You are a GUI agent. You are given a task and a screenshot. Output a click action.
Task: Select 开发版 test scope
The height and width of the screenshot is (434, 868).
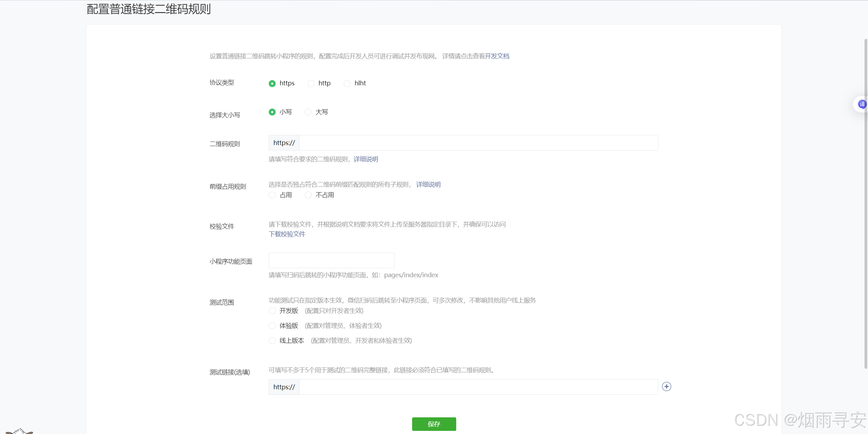point(272,311)
